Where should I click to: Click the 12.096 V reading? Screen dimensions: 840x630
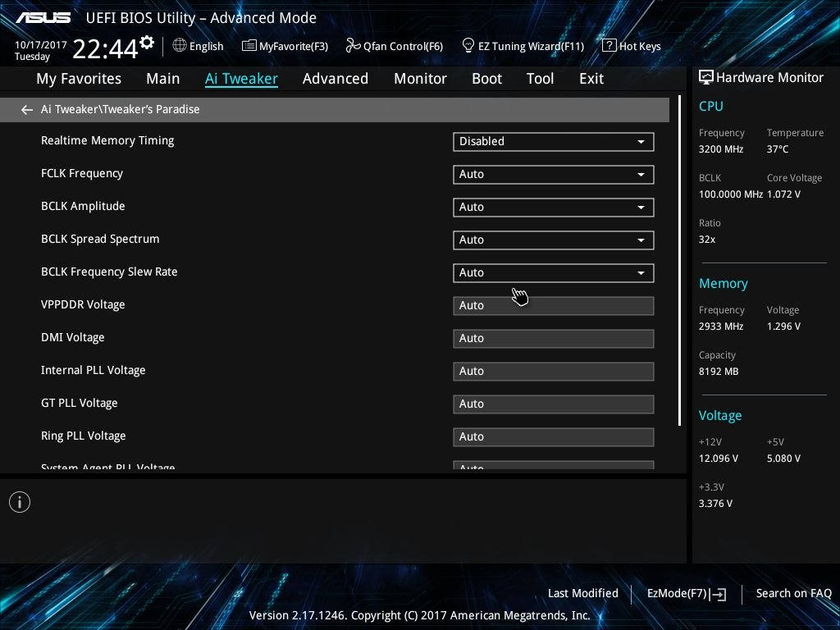point(719,459)
